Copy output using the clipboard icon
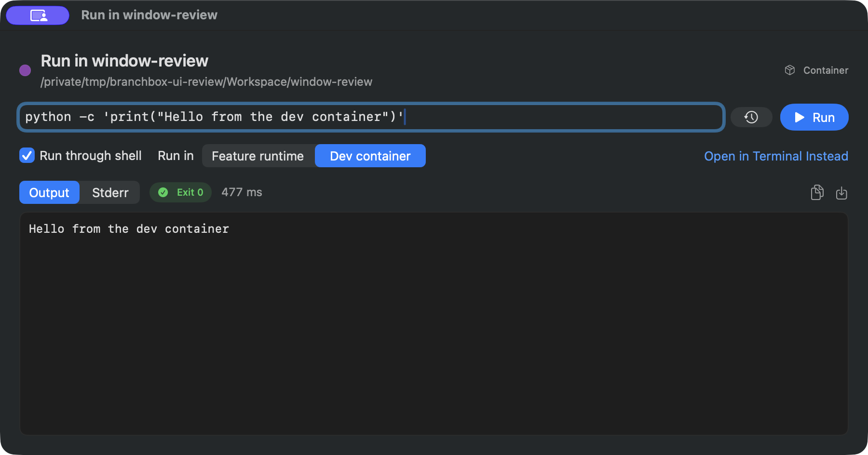Viewport: 868px width, 455px height. (x=817, y=192)
